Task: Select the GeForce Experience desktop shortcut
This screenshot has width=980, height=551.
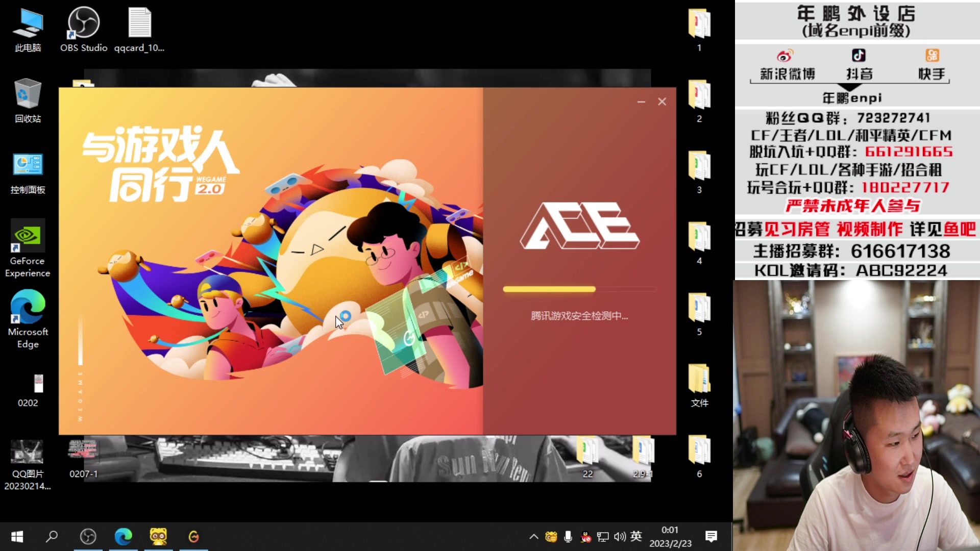Action: (28, 249)
